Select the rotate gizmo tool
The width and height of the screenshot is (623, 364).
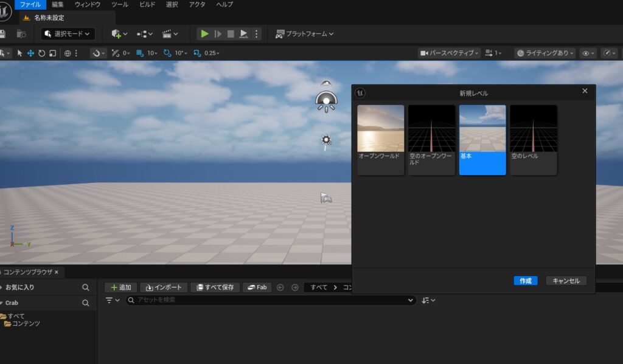click(41, 53)
